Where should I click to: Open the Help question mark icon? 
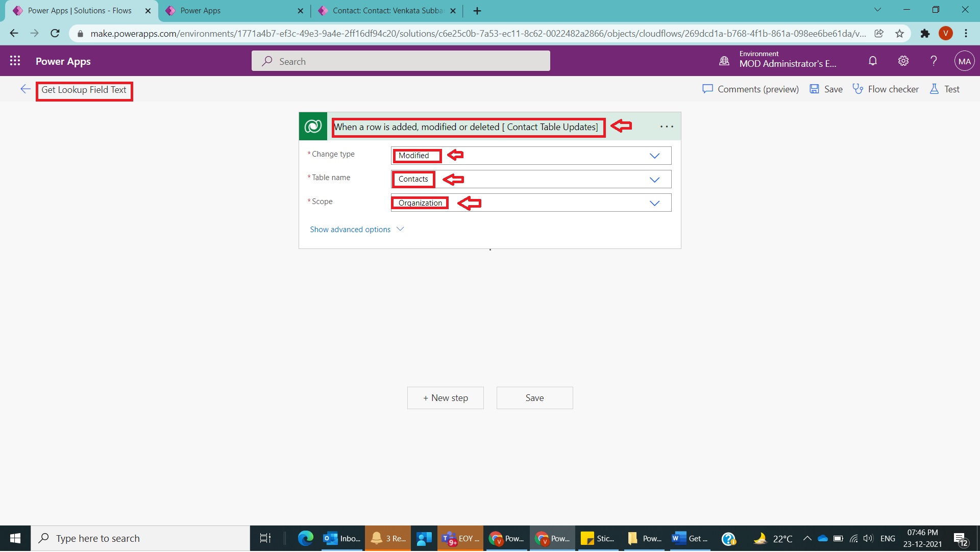[934, 61]
